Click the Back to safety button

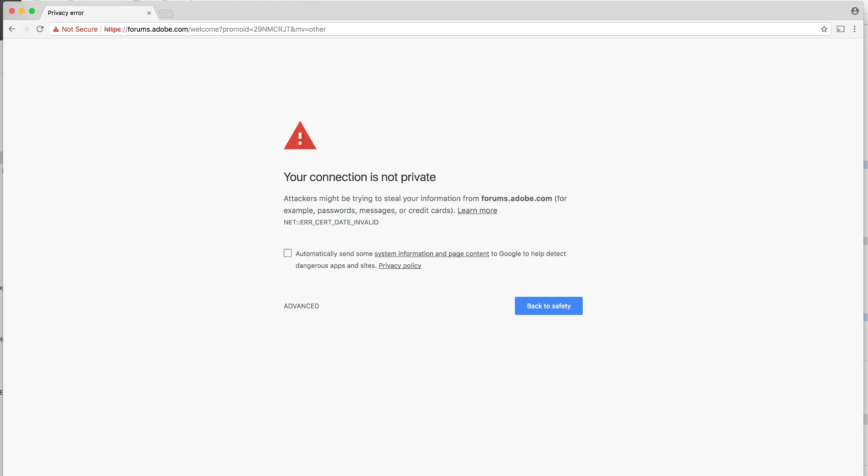(x=548, y=306)
